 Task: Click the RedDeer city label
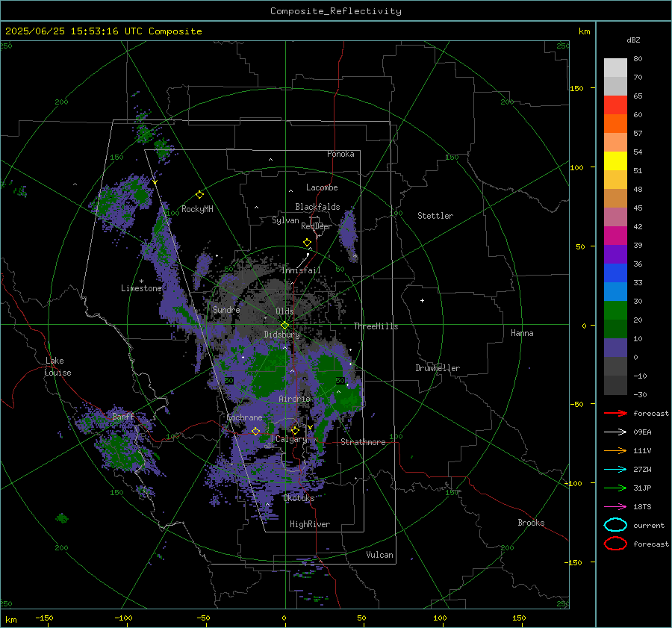(317, 226)
